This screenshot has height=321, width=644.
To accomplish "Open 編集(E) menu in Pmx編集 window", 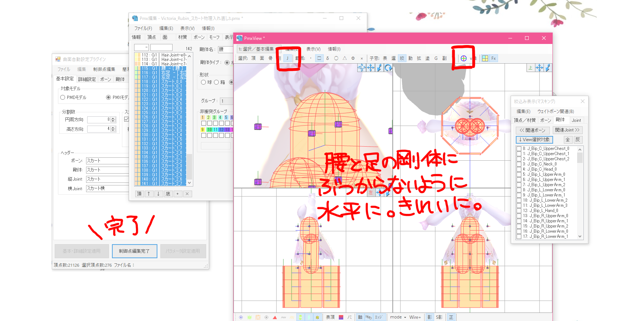I will (166, 28).
